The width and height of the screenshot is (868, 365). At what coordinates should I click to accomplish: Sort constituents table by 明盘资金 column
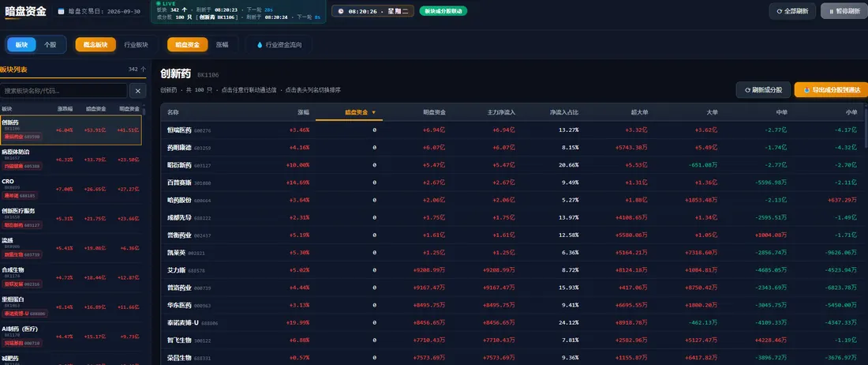pyautogui.click(x=434, y=112)
